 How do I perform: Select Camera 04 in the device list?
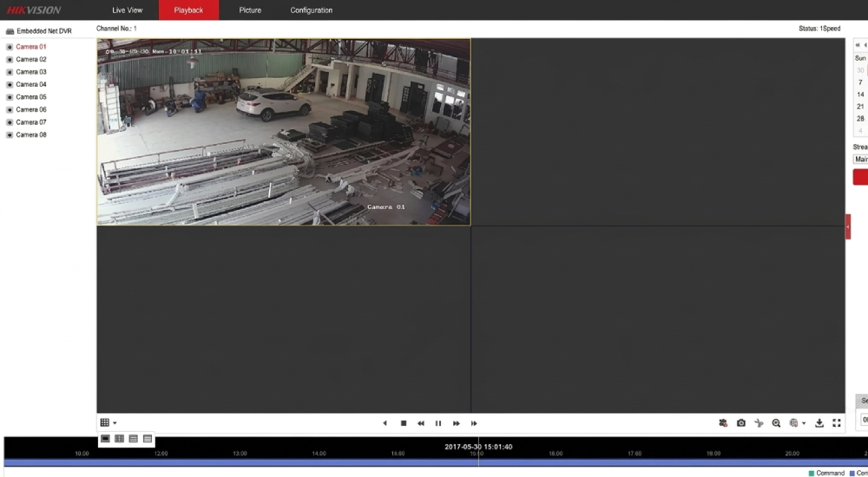click(31, 85)
